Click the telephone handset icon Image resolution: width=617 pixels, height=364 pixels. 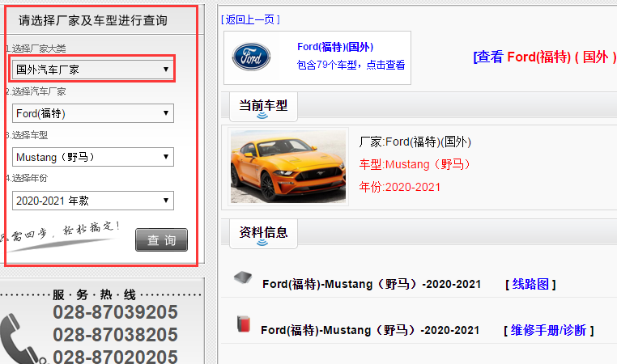(22, 340)
